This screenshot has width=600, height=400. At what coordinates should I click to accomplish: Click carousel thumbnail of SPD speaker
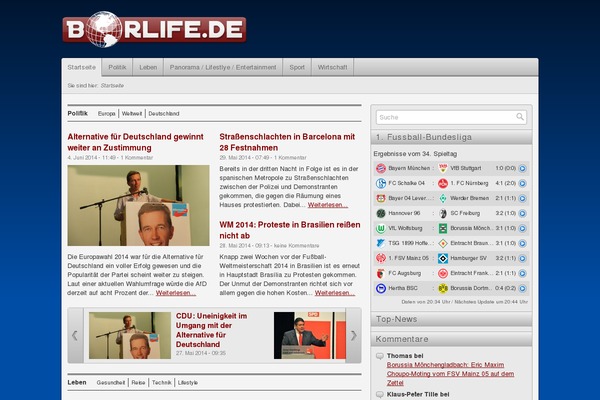[x=310, y=335]
